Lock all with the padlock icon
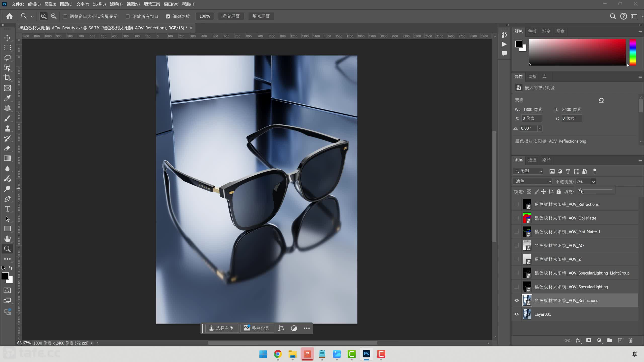Screen dimensions: 644x362 (x=558, y=192)
